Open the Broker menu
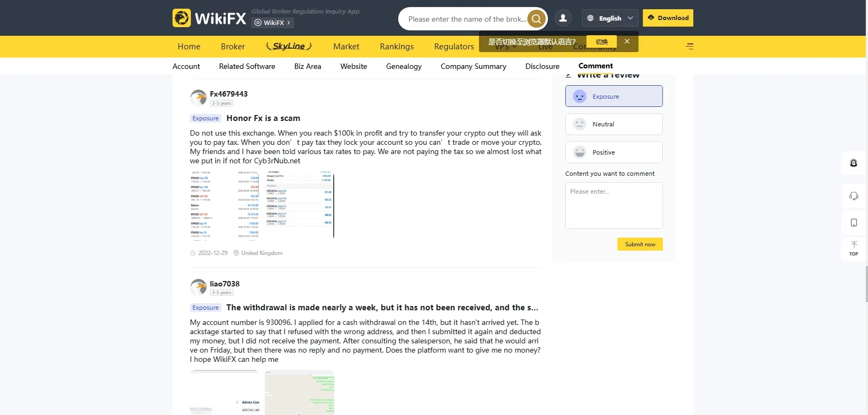This screenshot has width=868, height=415. click(x=233, y=47)
